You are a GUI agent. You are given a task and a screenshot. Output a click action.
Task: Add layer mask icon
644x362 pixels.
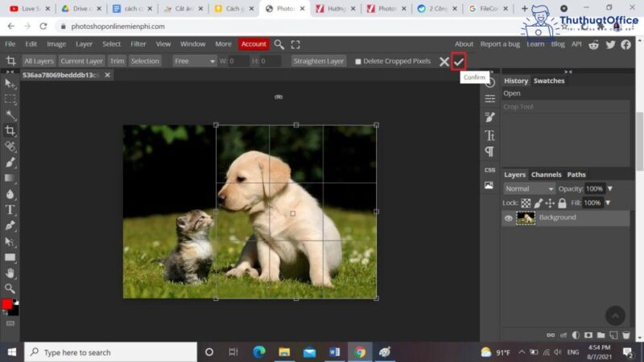tap(588, 335)
